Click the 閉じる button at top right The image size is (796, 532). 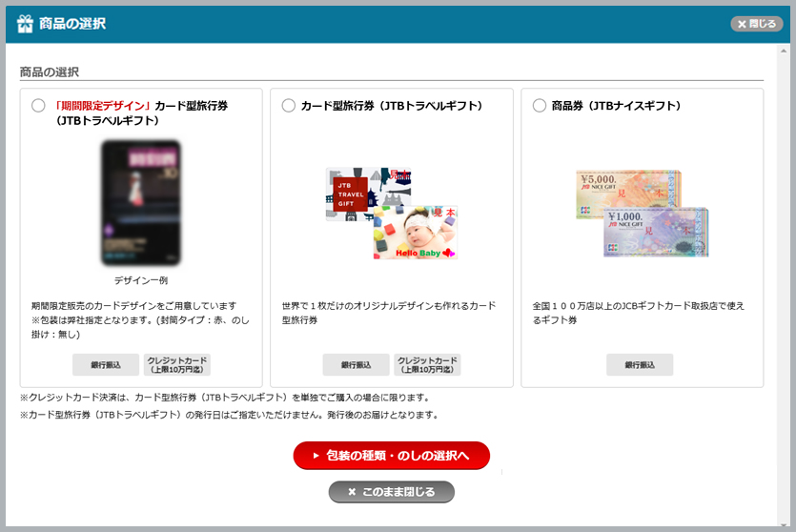coord(756,24)
